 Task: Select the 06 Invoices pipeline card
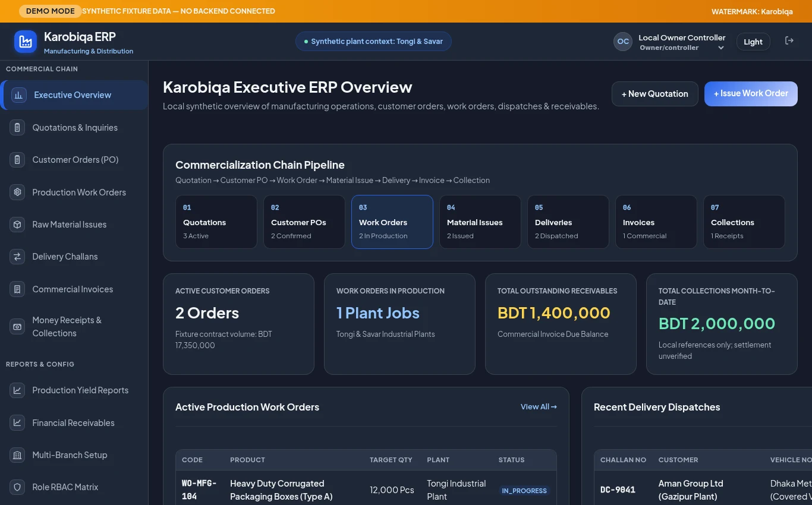tap(656, 222)
